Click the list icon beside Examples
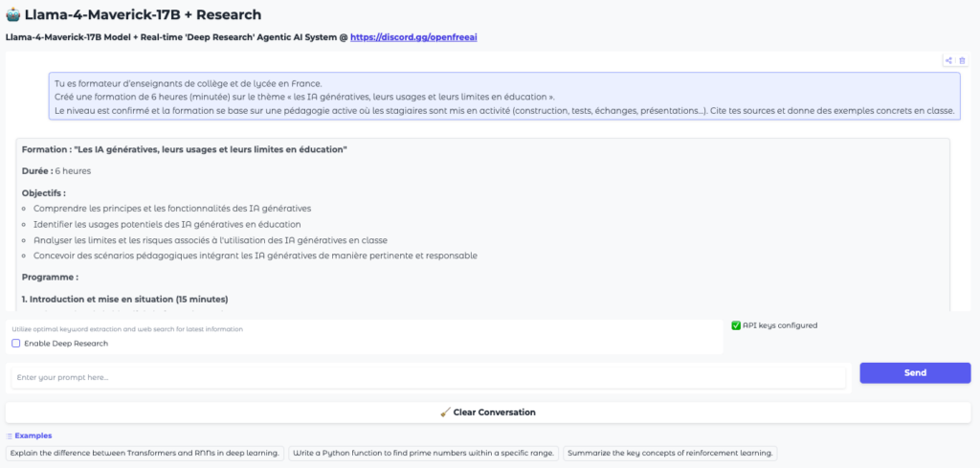The width and height of the screenshot is (980, 468). pos(10,435)
